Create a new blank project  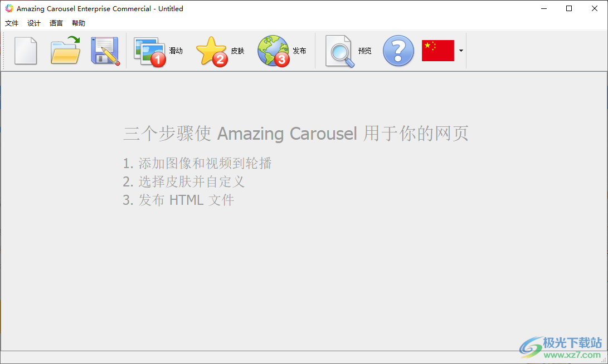click(26, 51)
